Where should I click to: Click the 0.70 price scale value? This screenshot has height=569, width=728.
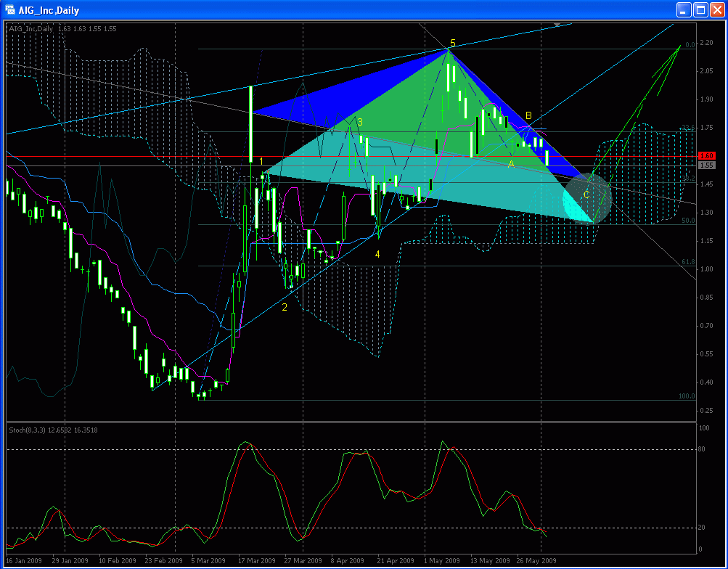(707, 325)
